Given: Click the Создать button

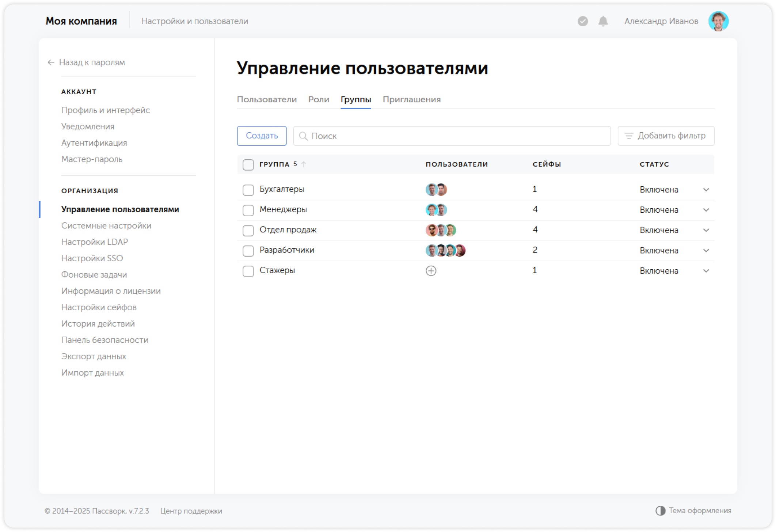Looking at the screenshot, I should tap(262, 136).
